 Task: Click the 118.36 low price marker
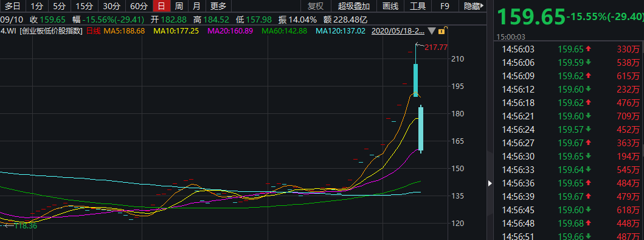point(26,225)
